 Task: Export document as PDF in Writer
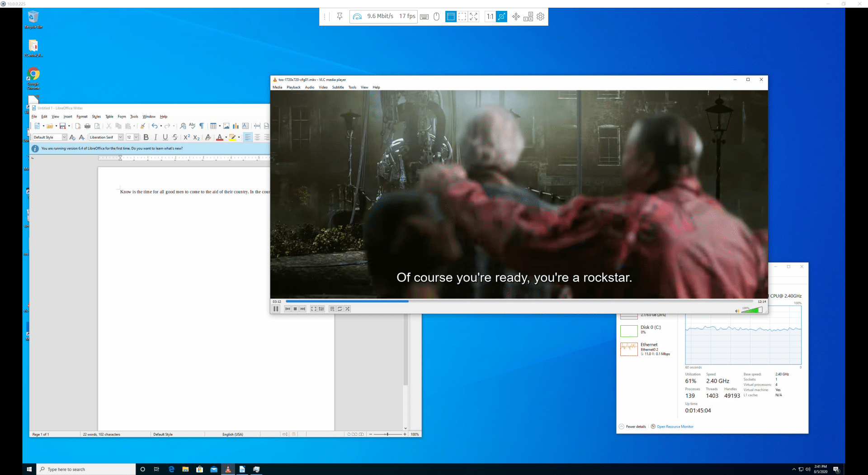click(78, 126)
